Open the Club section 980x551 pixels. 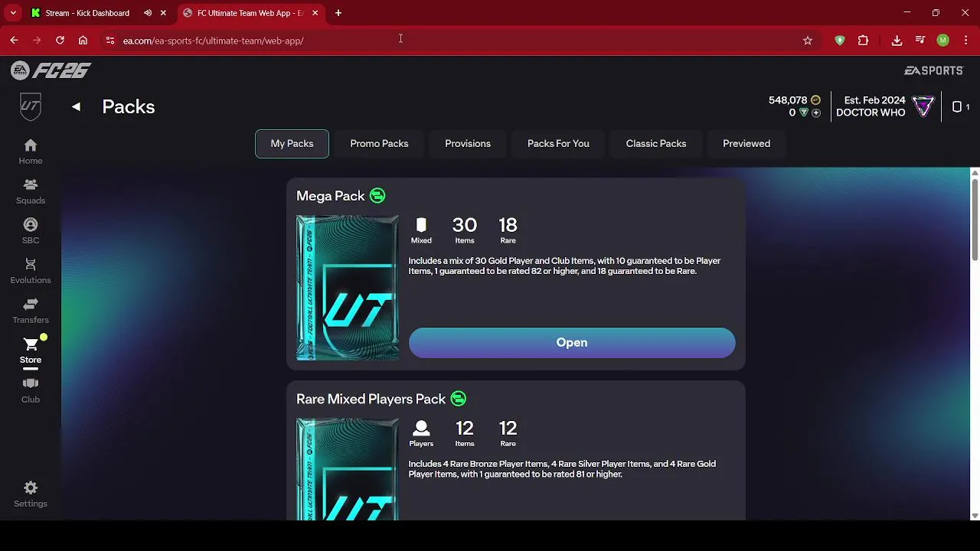(x=31, y=390)
